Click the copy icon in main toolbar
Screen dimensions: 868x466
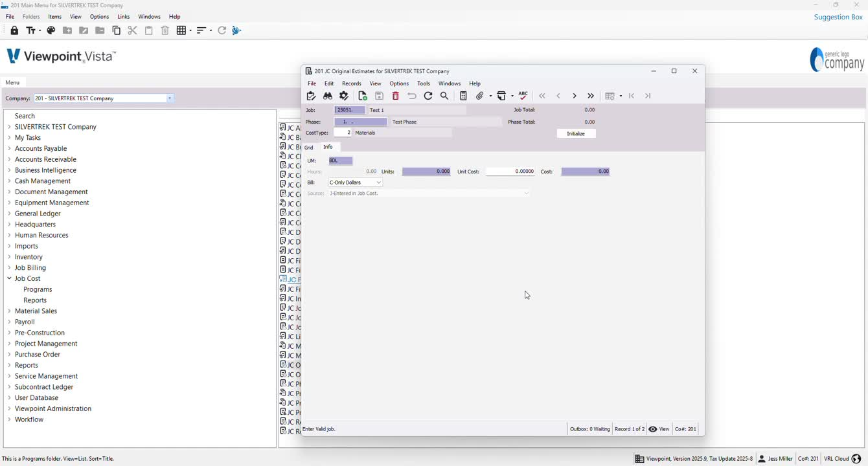[x=117, y=30]
